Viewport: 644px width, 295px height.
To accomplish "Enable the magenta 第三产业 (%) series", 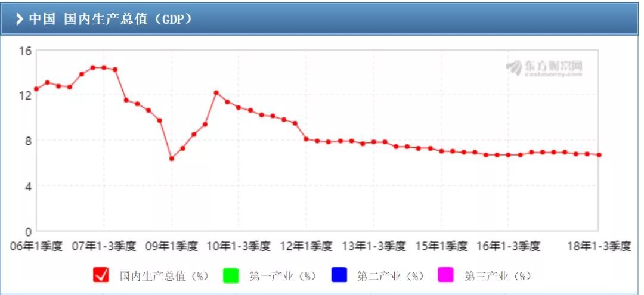I will [446, 275].
